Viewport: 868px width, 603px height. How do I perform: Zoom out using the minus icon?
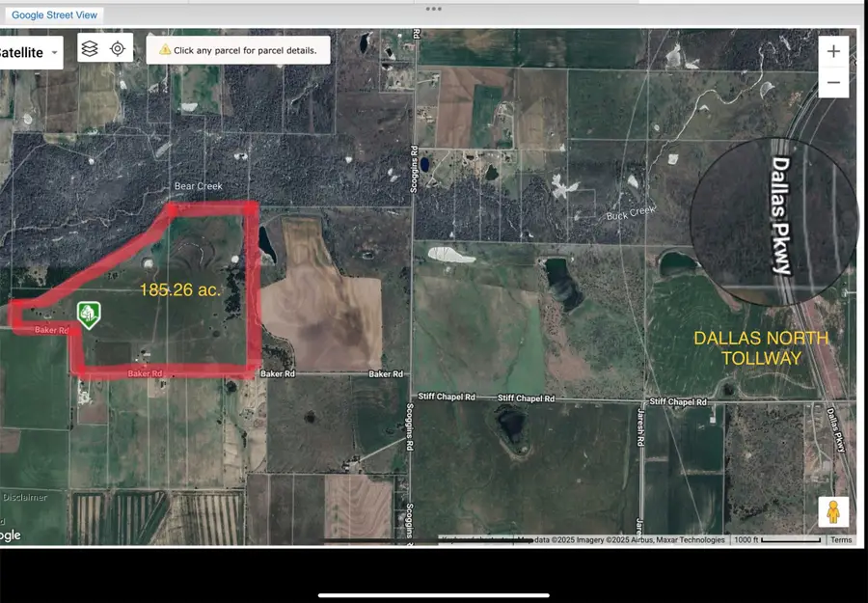coord(833,82)
